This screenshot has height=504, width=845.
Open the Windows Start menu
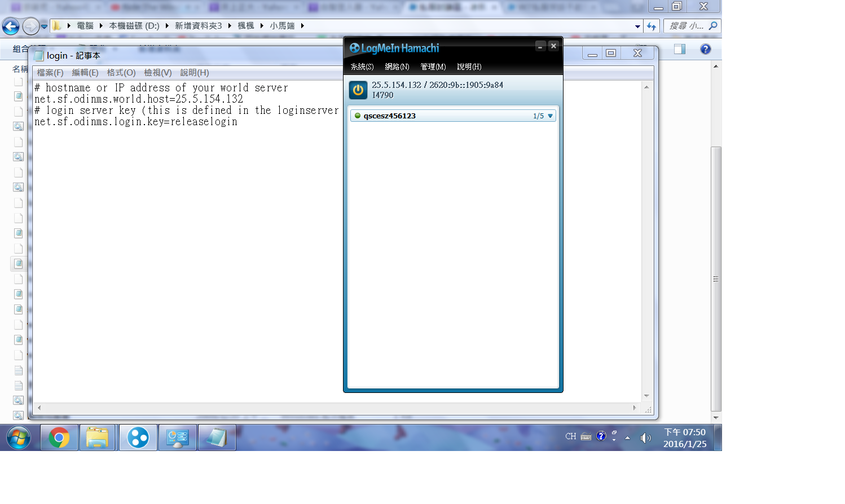19,437
